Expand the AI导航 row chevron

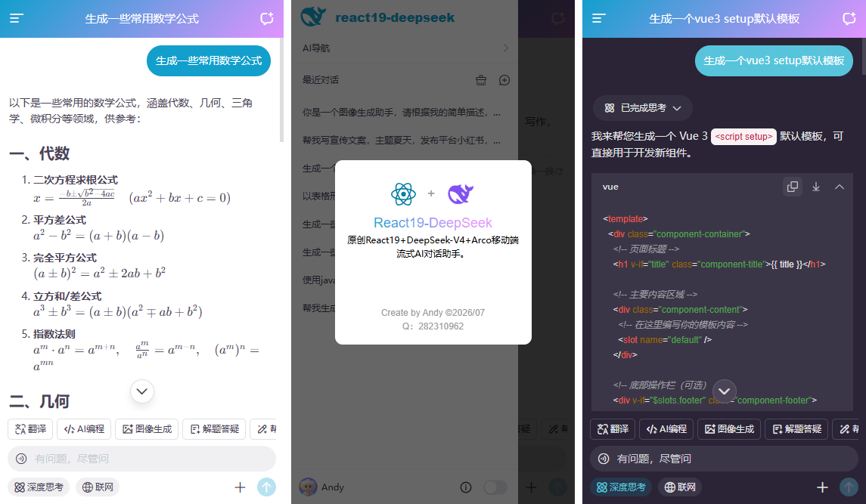coord(506,48)
